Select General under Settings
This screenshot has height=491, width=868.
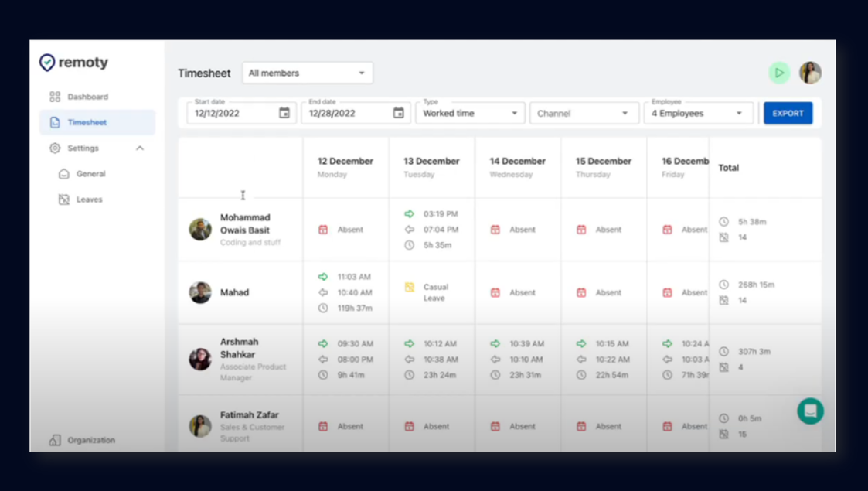(x=91, y=173)
